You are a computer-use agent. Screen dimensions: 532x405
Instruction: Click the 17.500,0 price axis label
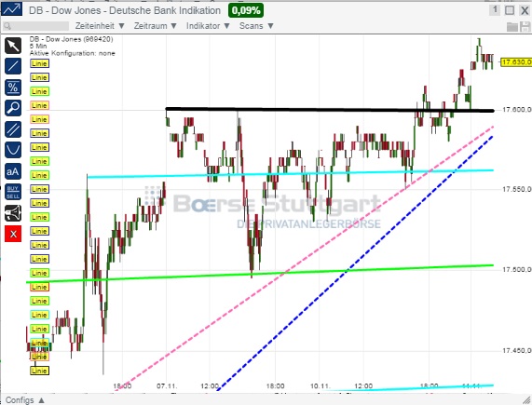(516, 269)
